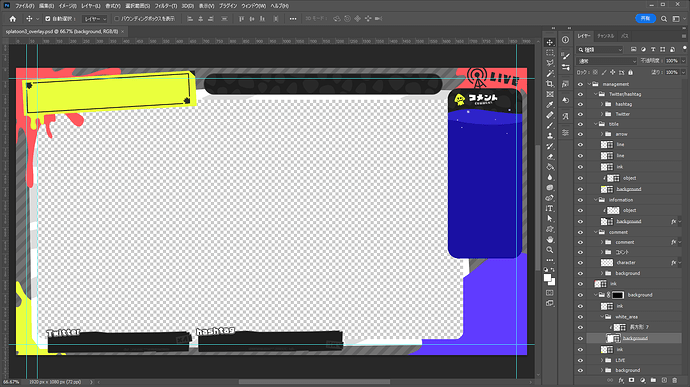Click the Delete layer trash icon
690x387 pixels.
coord(675,380)
